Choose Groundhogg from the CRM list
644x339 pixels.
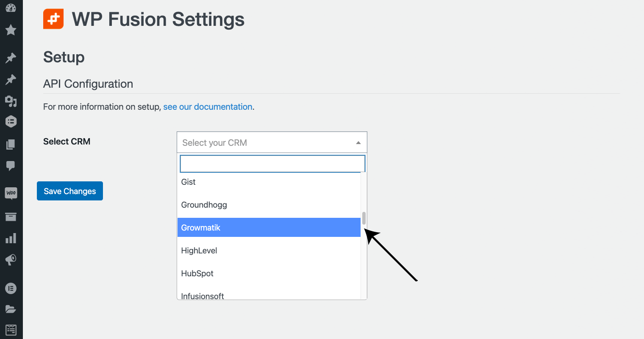(269, 205)
